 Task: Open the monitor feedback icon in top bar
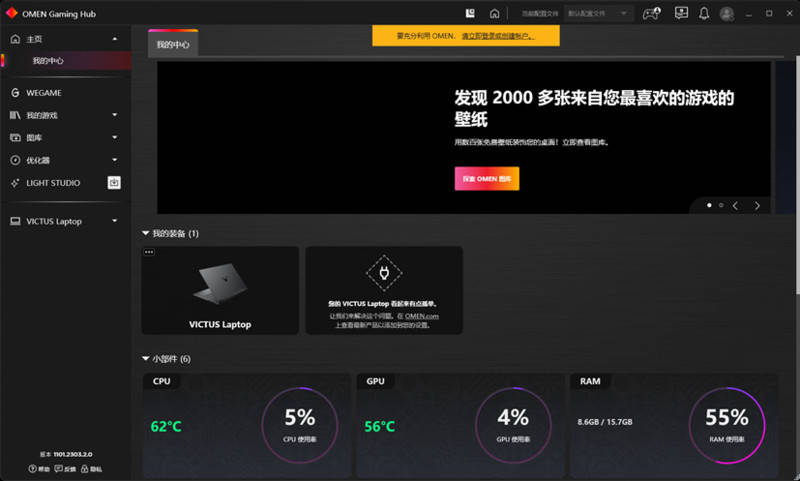pos(681,13)
